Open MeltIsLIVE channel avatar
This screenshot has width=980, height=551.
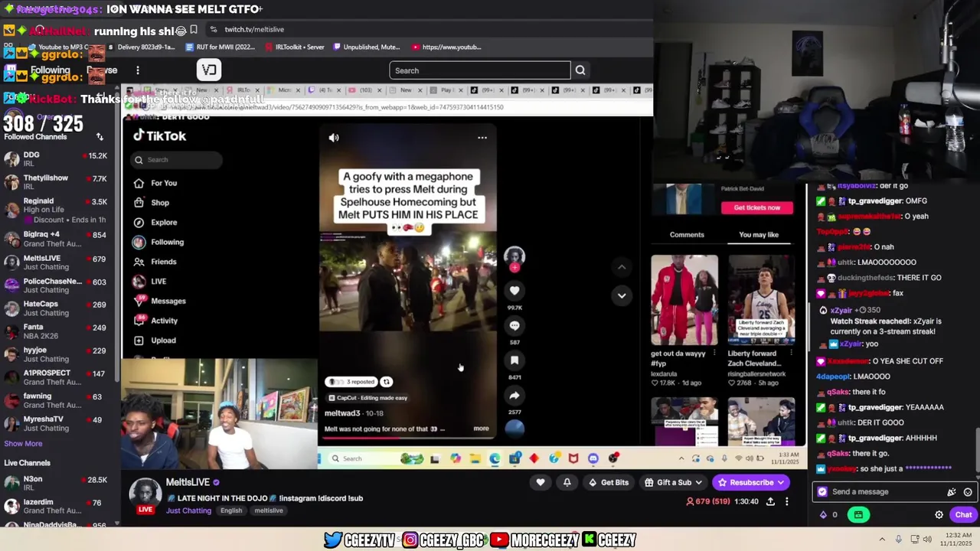point(145,493)
